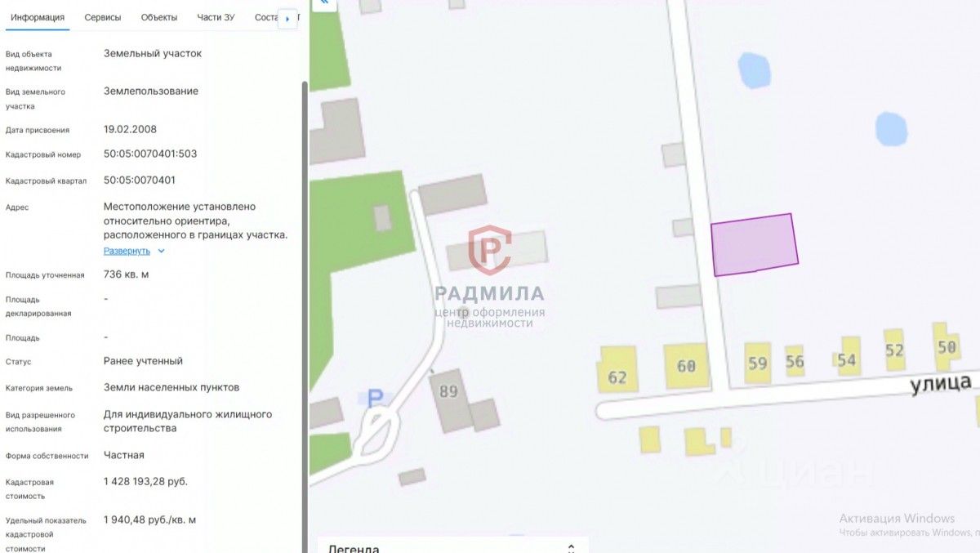Click the Категория земель field label
Screen dimensions: 980x553
(x=39, y=389)
